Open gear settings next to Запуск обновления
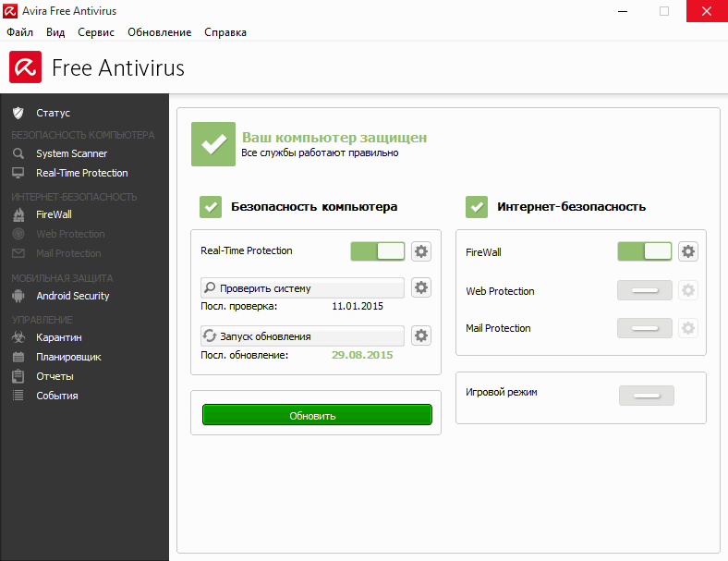This screenshot has height=561, width=728. click(x=421, y=335)
